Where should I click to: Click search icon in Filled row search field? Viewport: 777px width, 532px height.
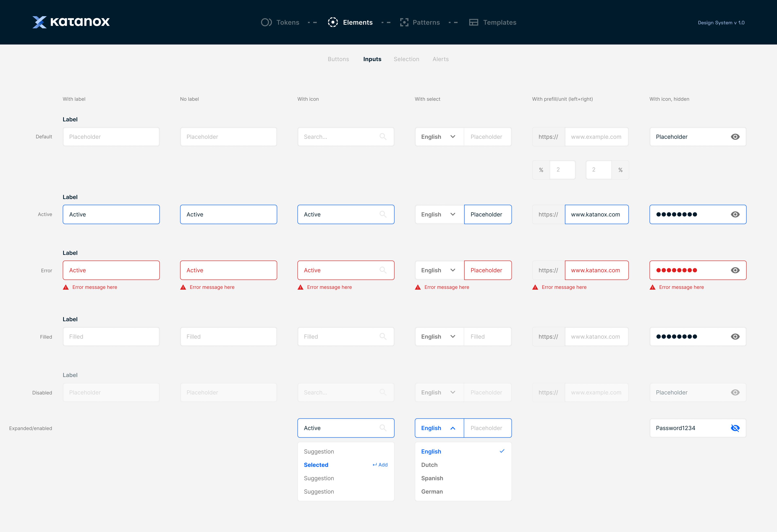coord(383,337)
